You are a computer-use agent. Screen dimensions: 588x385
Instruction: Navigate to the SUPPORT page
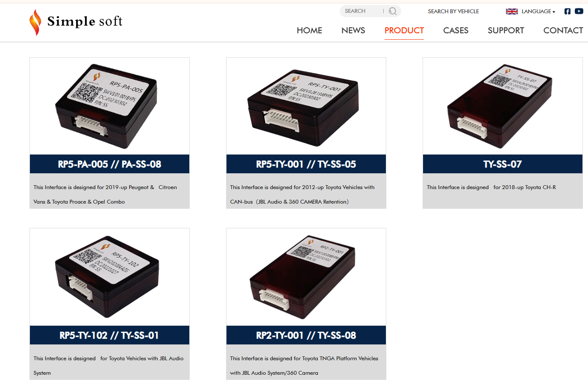pos(506,30)
